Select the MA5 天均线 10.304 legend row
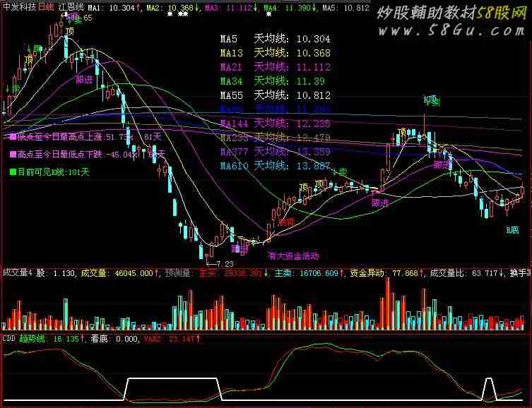The image size is (532, 408). point(275,39)
